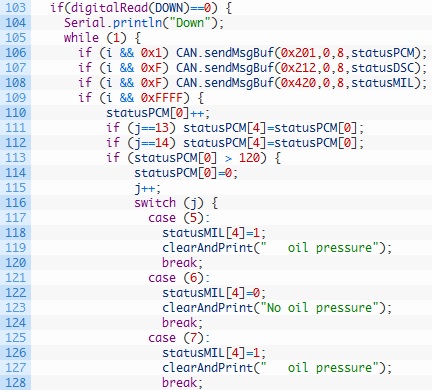
Task: Select line number 106 in the gutter
Action: click(x=15, y=53)
